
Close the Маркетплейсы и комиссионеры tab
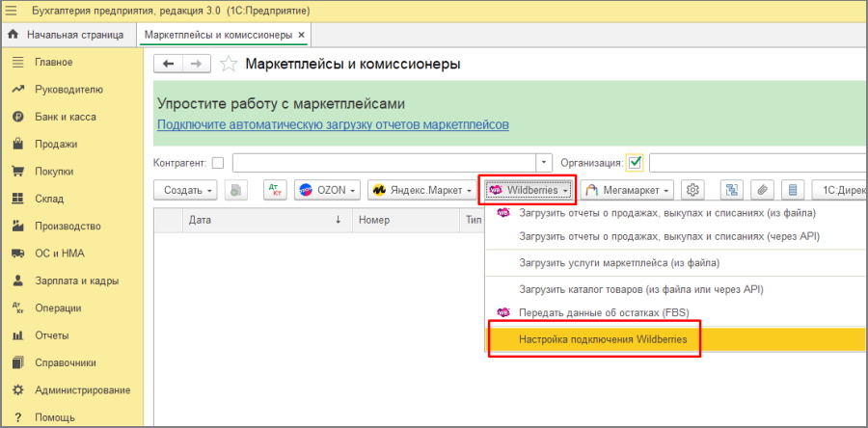(x=301, y=35)
